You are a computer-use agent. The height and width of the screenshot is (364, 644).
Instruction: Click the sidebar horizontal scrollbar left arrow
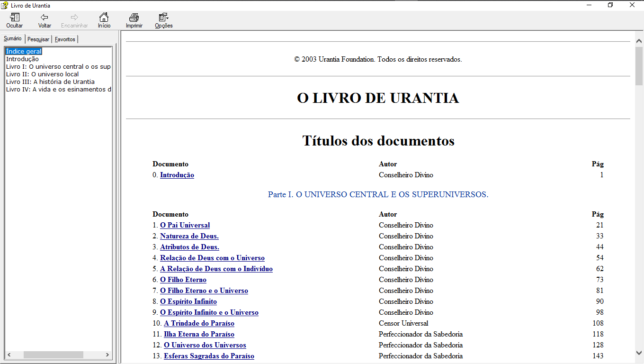9,355
